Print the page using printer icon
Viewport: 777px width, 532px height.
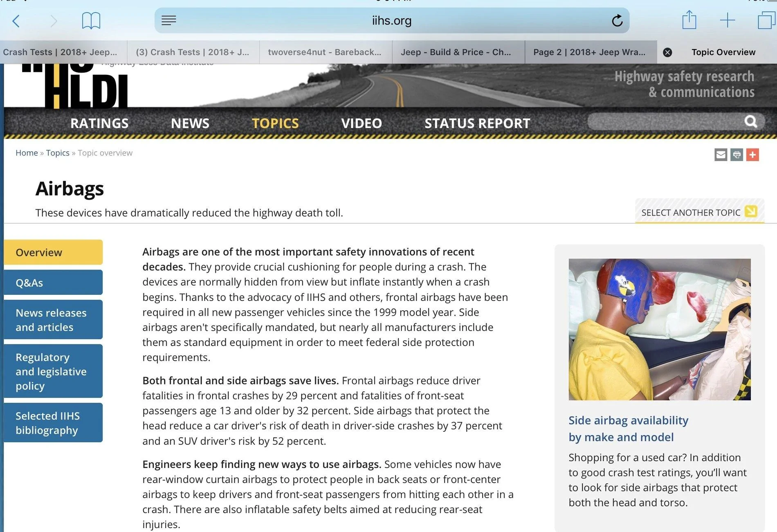pos(737,155)
